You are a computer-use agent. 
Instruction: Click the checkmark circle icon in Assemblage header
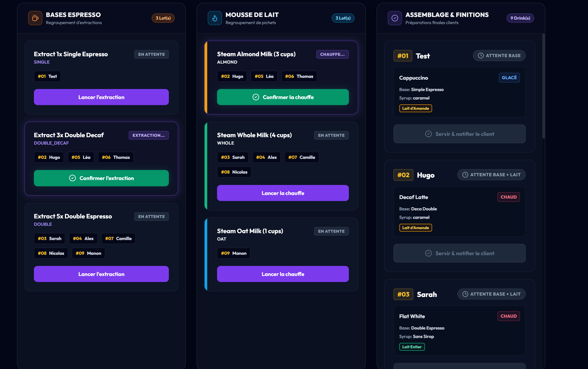[x=395, y=18]
